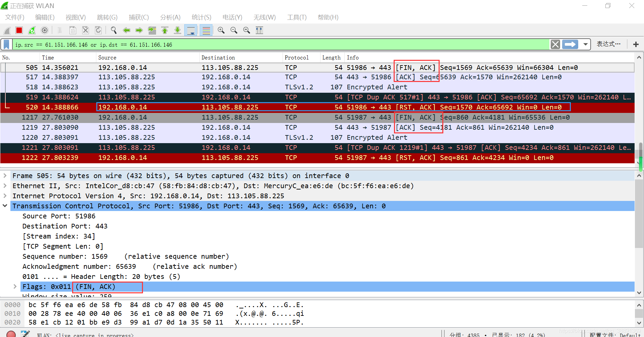The image size is (644, 337).
Task: Stop the running capture with red square
Action: 19,31
